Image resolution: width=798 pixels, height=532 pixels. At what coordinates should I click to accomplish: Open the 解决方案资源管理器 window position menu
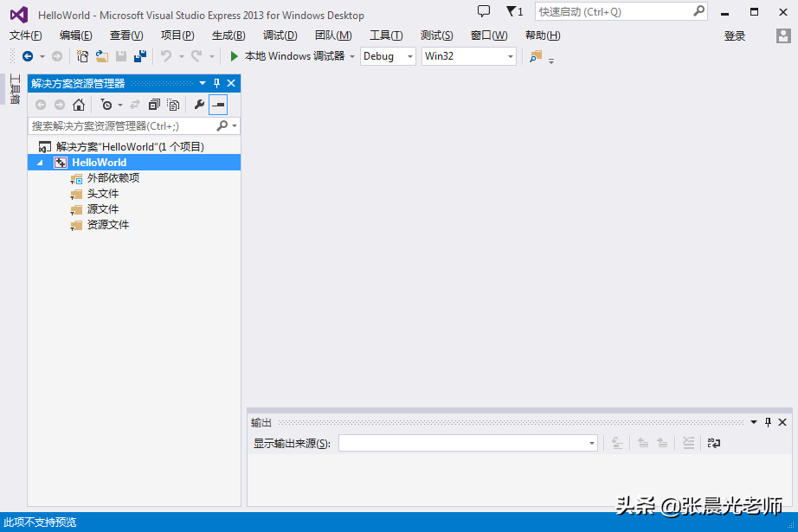(203, 83)
